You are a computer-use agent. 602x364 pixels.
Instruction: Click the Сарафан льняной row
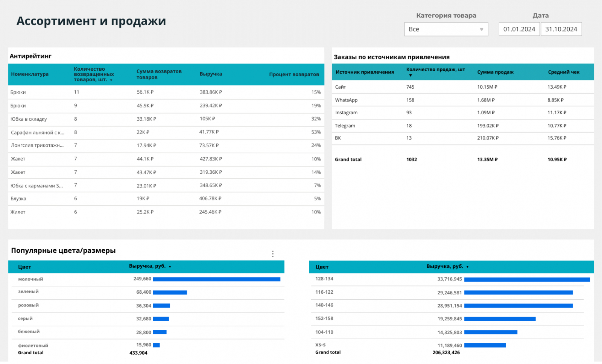coord(166,133)
